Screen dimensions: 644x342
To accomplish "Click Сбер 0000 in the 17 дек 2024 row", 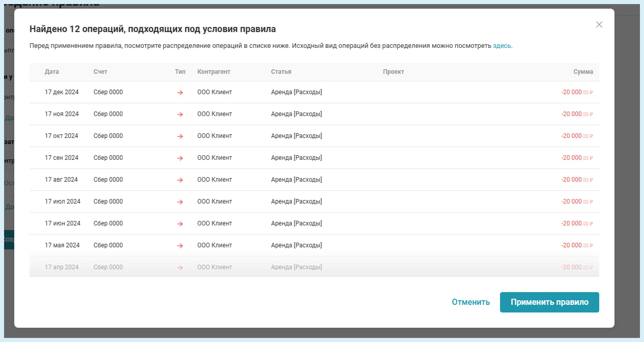I will [x=108, y=92].
